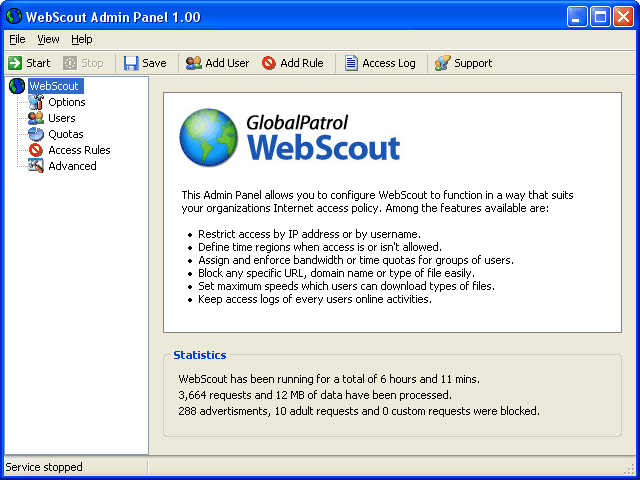The image size is (640, 480).
Task: Click the title bar globe application icon
Action: click(x=14, y=17)
